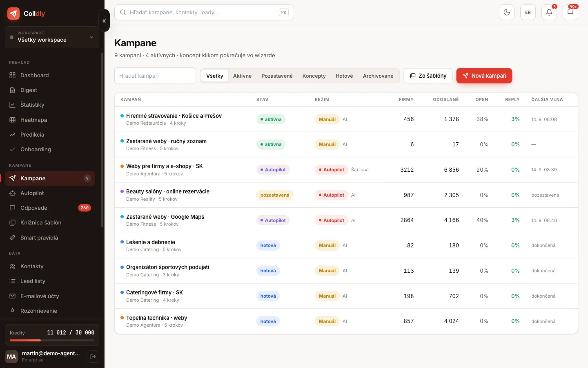Open Smart pravidlá
This screenshot has width=588, height=368.
(50, 238)
